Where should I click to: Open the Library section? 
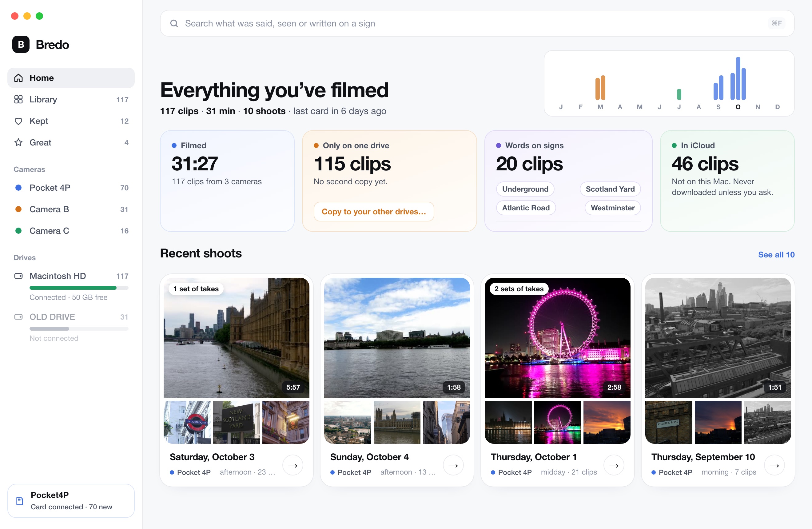71,99
